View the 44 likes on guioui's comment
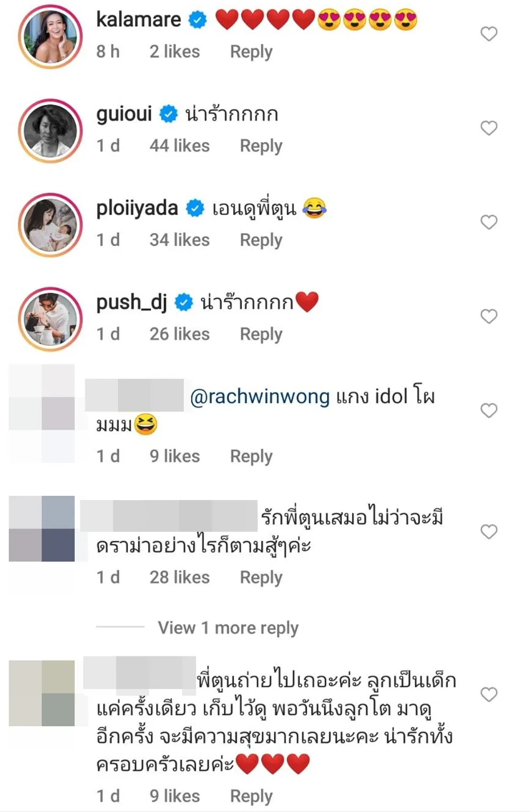This screenshot has height=812, width=530. 180,146
